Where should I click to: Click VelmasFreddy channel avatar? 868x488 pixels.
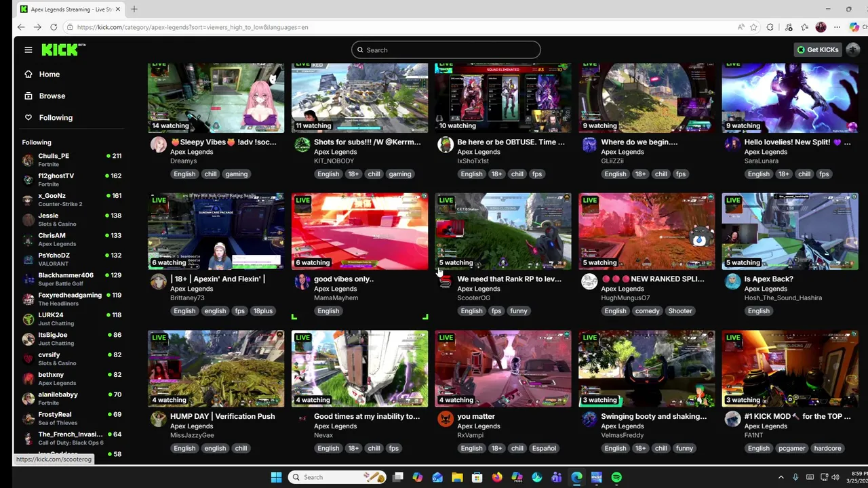coord(589,419)
